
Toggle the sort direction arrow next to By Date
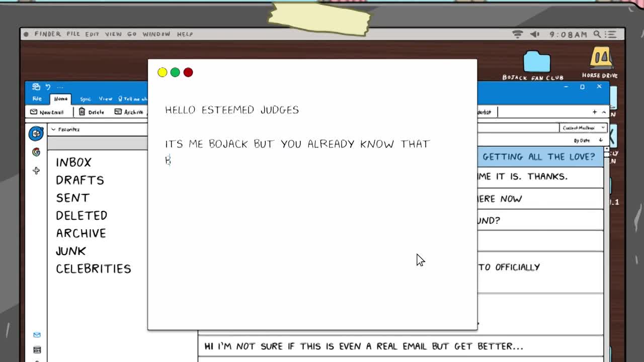pos(600,140)
